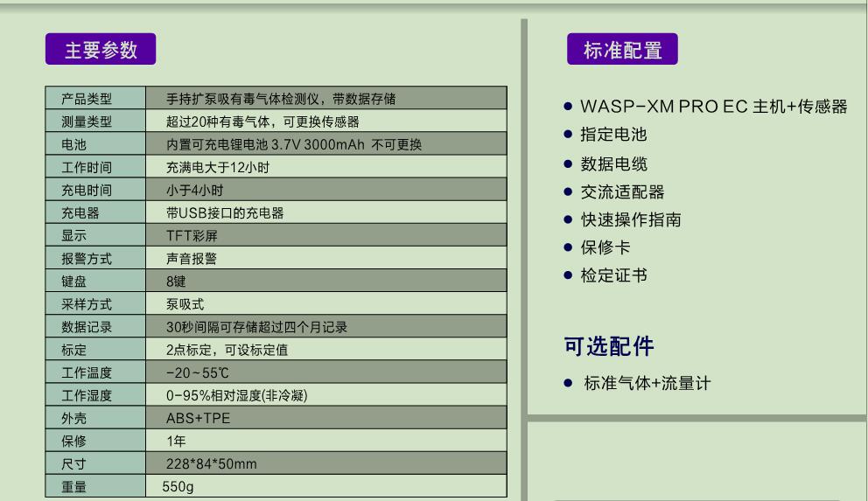
Task: Select the 30秒间隔 data record cell
Action: (256, 327)
